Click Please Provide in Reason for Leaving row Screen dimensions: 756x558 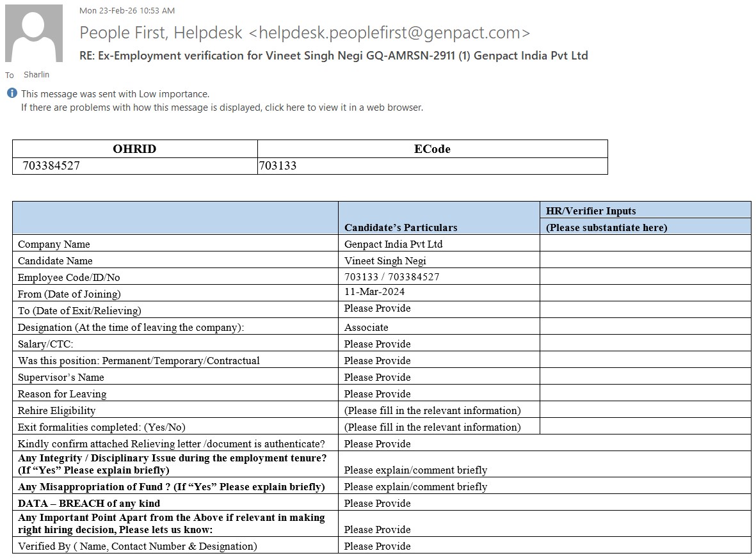[x=378, y=394]
